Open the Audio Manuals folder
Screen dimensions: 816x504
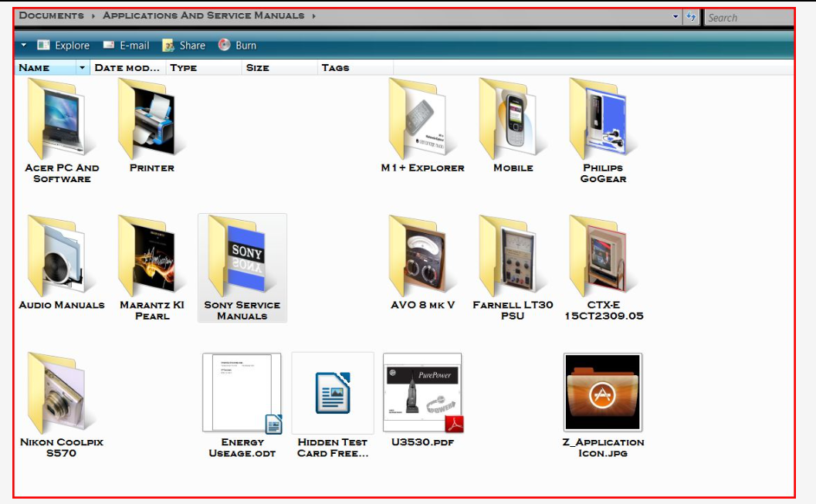pos(62,262)
